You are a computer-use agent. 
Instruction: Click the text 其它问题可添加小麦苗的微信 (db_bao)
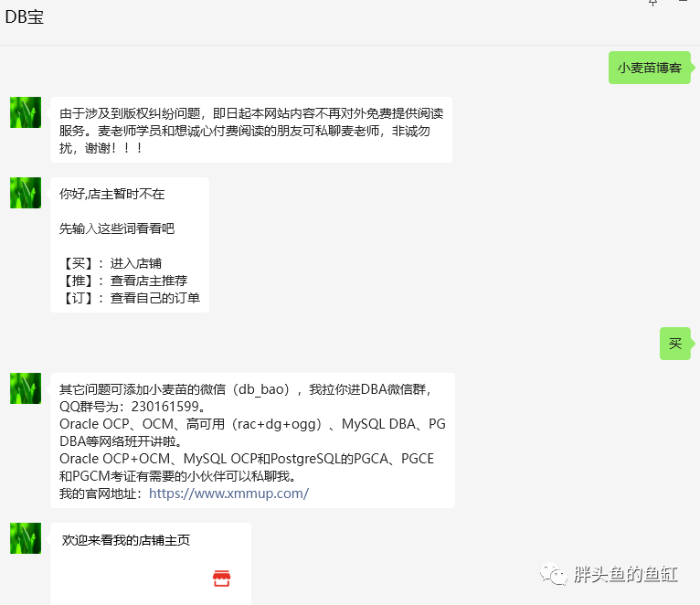pyautogui.click(x=177, y=389)
